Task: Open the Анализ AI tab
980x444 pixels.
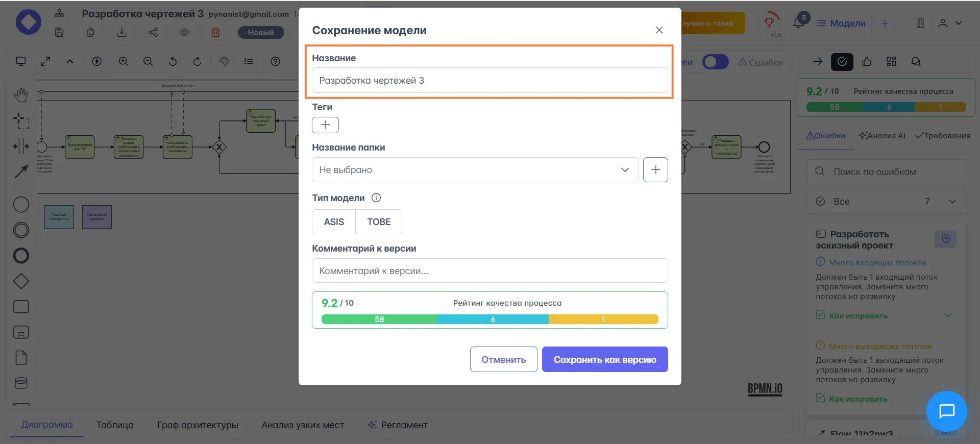Action: 881,136
